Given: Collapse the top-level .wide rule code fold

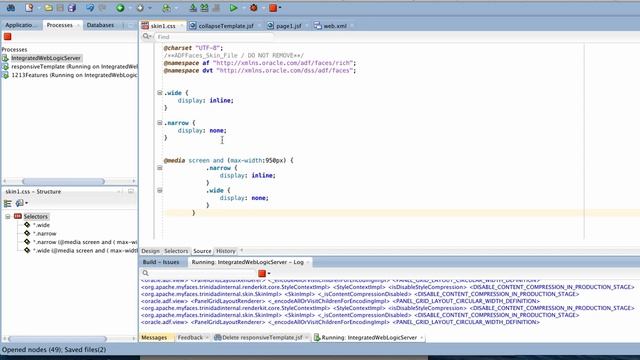Looking at the screenshot, I should [x=160, y=93].
